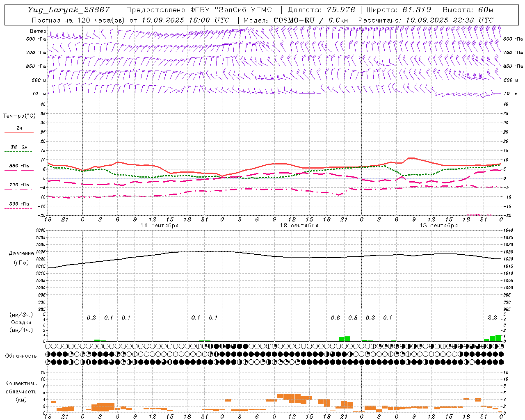Click the (мм/1ч.) precipitation unit label

(x=21, y=330)
